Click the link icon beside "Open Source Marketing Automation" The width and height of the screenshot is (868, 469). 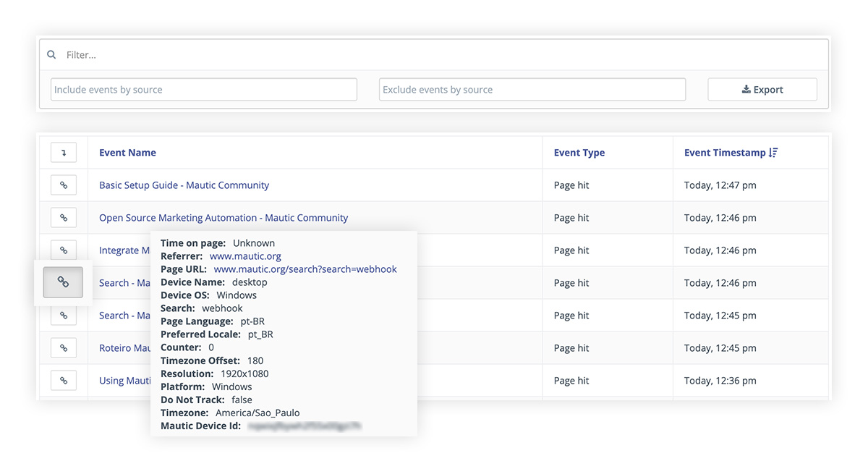tap(63, 217)
